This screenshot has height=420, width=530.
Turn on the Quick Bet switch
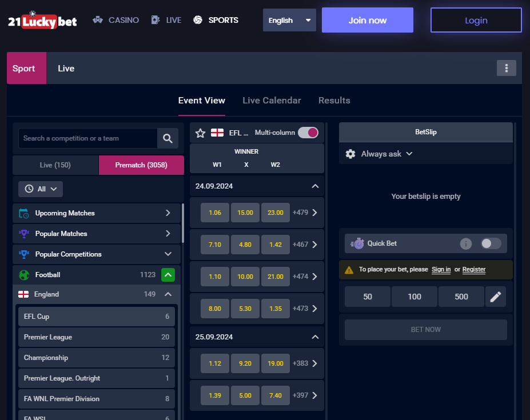pyautogui.click(x=489, y=243)
